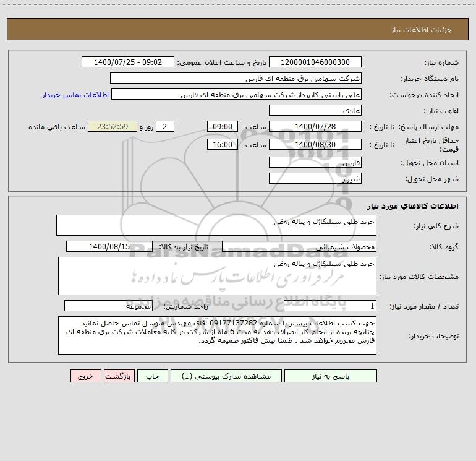
Task: Click the quantity field showing 1
Action: [330, 306]
